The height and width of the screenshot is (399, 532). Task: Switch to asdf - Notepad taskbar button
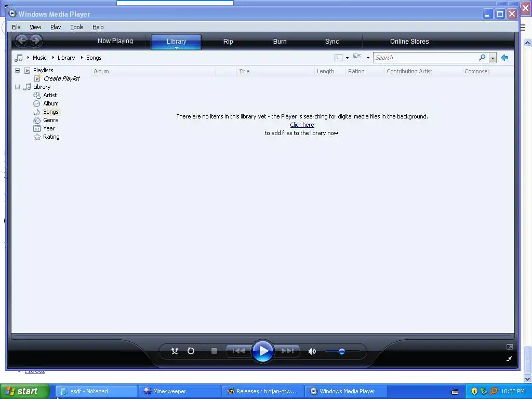point(96,391)
